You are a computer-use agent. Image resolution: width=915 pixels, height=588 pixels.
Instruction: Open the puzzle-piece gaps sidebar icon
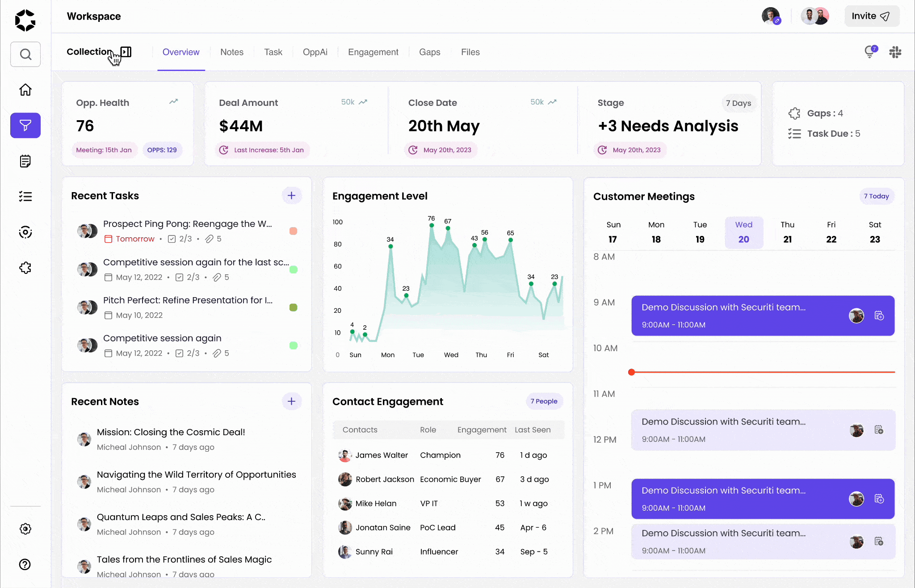click(x=25, y=268)
